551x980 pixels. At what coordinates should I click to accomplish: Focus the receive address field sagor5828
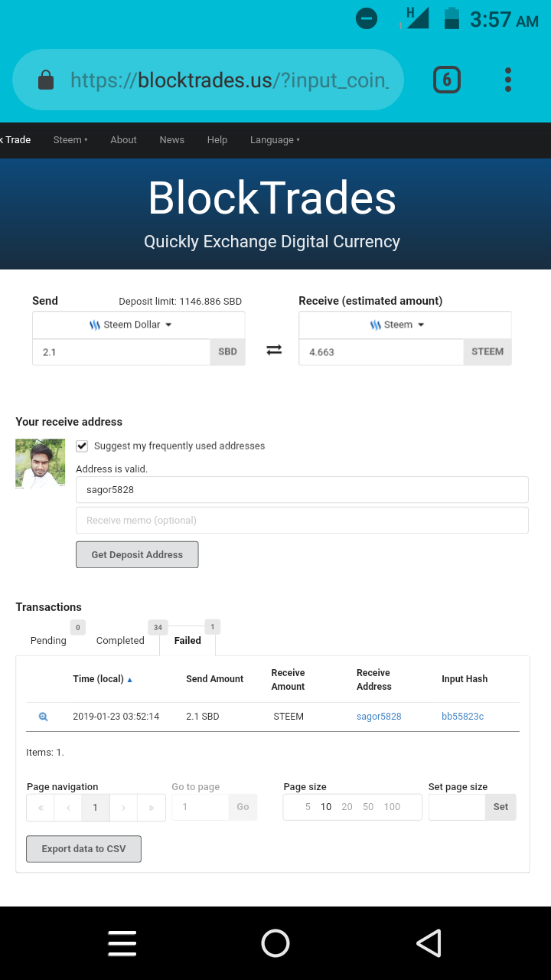point(302,490)
